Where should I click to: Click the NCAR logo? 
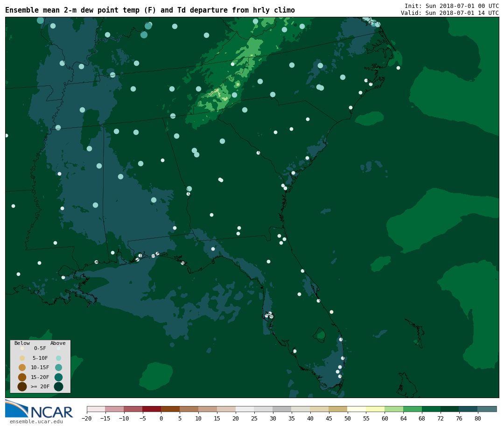39,409
